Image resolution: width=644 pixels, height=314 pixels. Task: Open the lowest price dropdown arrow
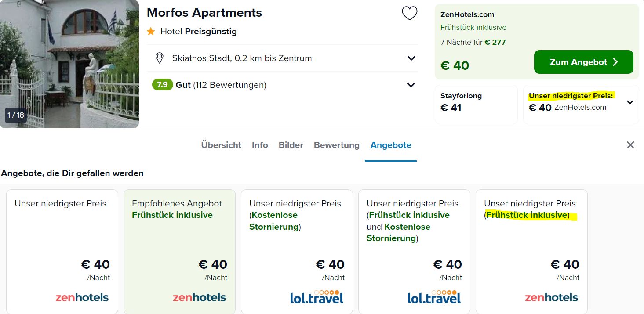630,102
